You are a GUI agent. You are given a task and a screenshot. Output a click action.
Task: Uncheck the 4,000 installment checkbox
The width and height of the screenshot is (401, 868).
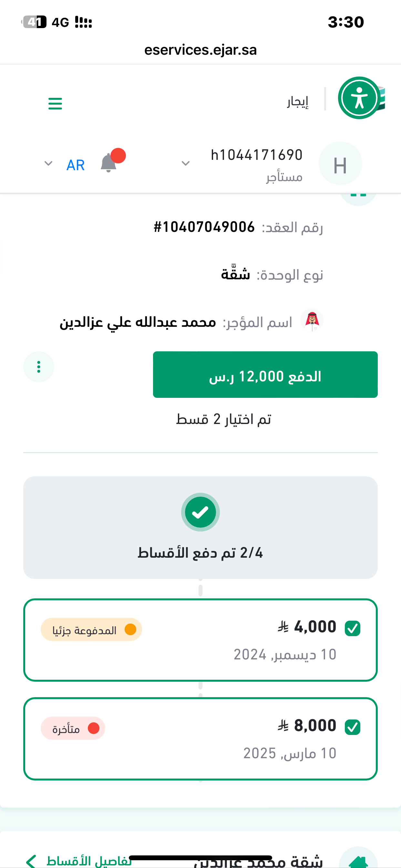click(x=353, y=628)
